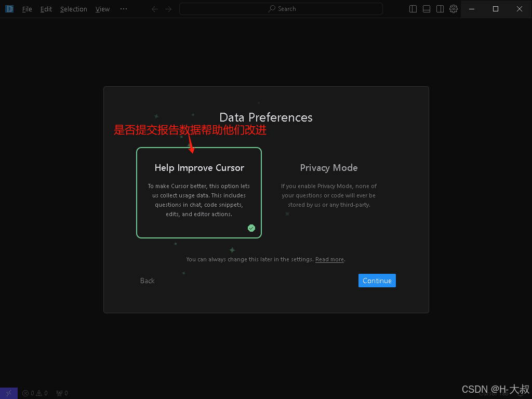Expand the overflow menu ellipsis
Image resolution: width=532 pixels, height=399 pixels.
coord(124,9)
